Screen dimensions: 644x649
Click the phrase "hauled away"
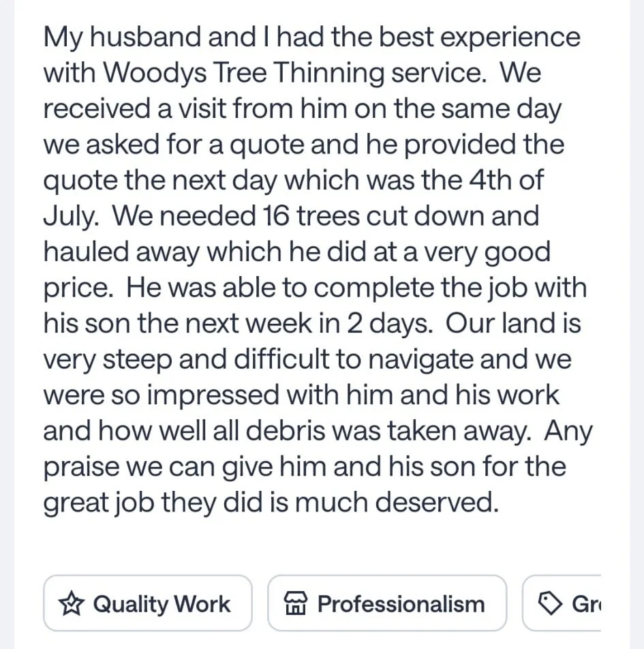(122, 252)
